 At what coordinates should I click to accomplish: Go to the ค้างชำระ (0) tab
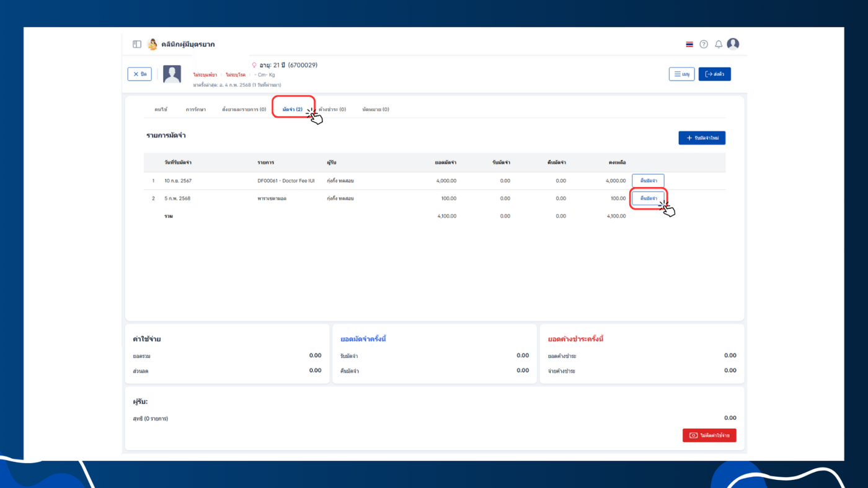point(333,109)
